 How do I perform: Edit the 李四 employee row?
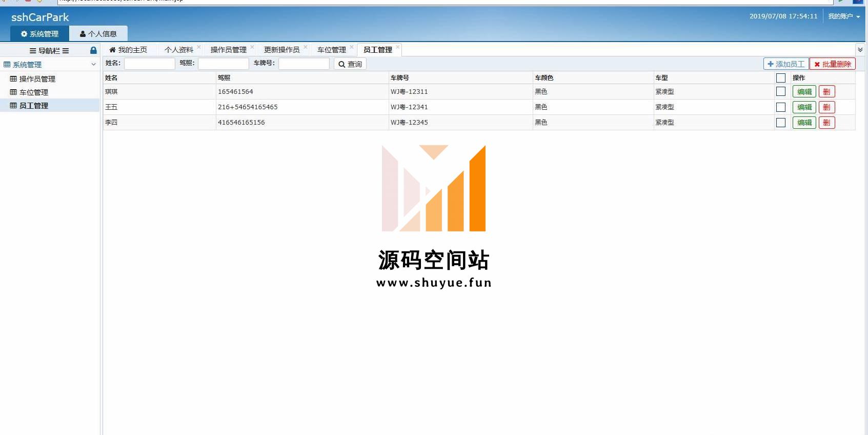point(804,123)
